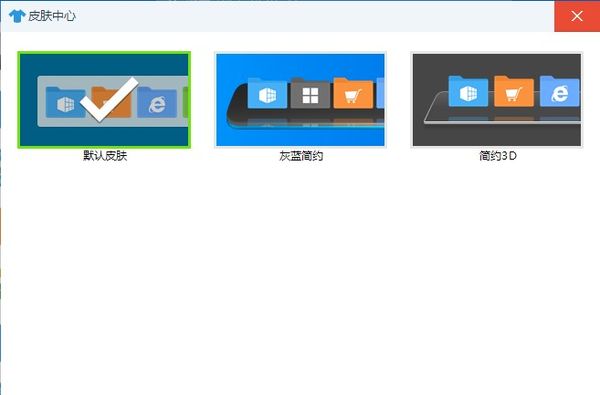
Task: Click the orange folder behind the checkmark
Action: (112, 101)
